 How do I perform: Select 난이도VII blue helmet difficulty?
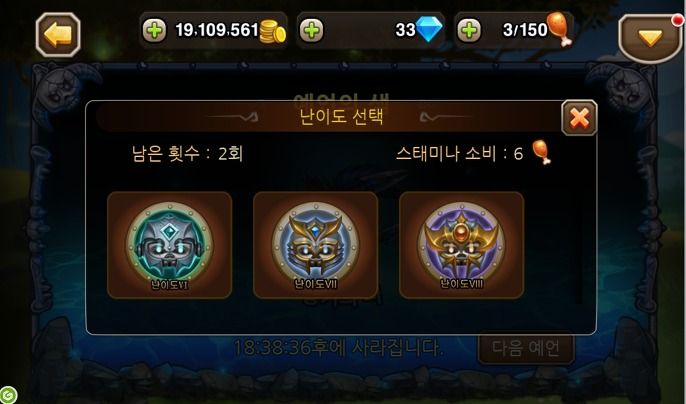(315, 245)
